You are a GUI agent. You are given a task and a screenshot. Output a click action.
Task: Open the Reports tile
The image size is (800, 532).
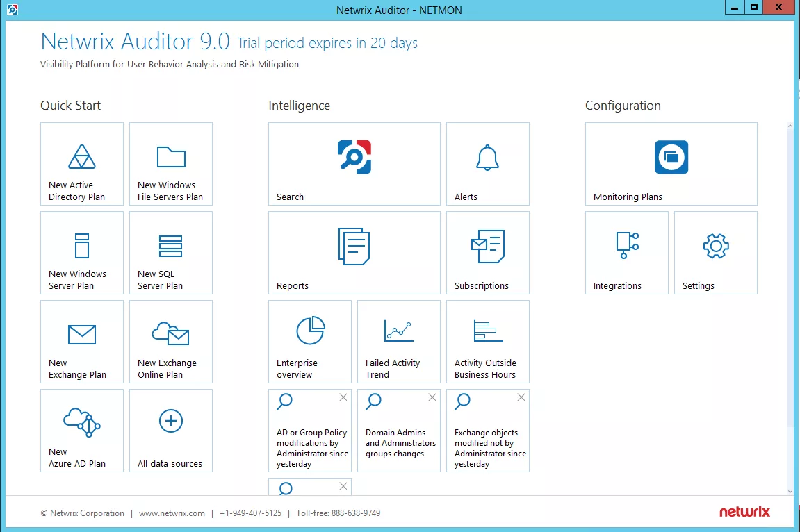(x=354, y=253)
